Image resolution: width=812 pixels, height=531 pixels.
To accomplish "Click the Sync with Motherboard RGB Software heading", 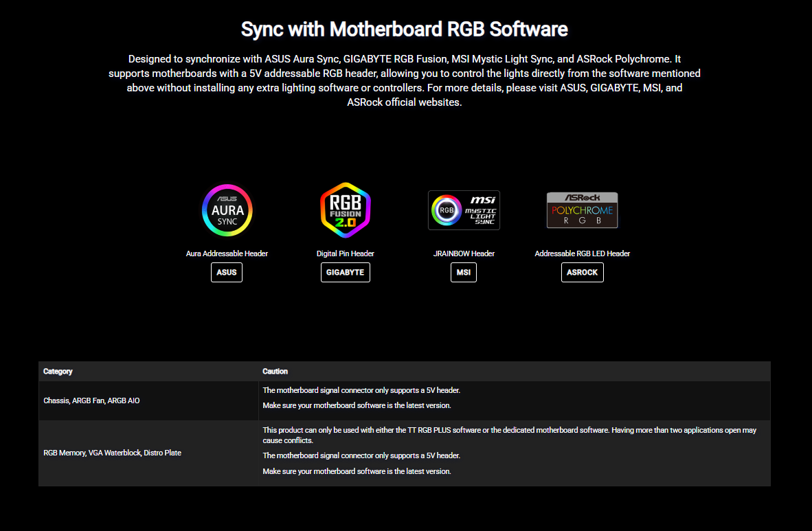I will (405, 30).
